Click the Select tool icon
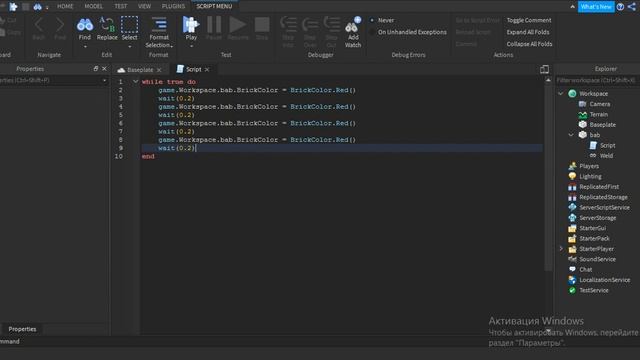640x360 pixels. point(129,24)
